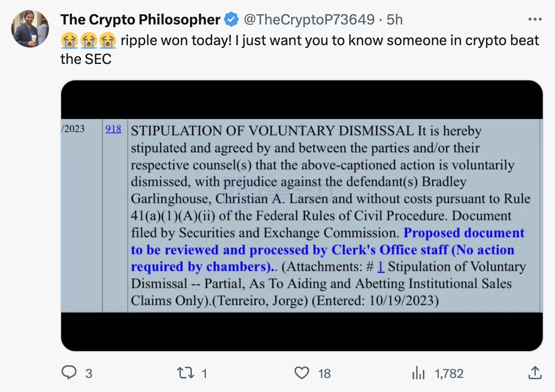This screenshot has width=555, height=392.
Task: Open the three-dot more options menu
Action: [535, 20]
